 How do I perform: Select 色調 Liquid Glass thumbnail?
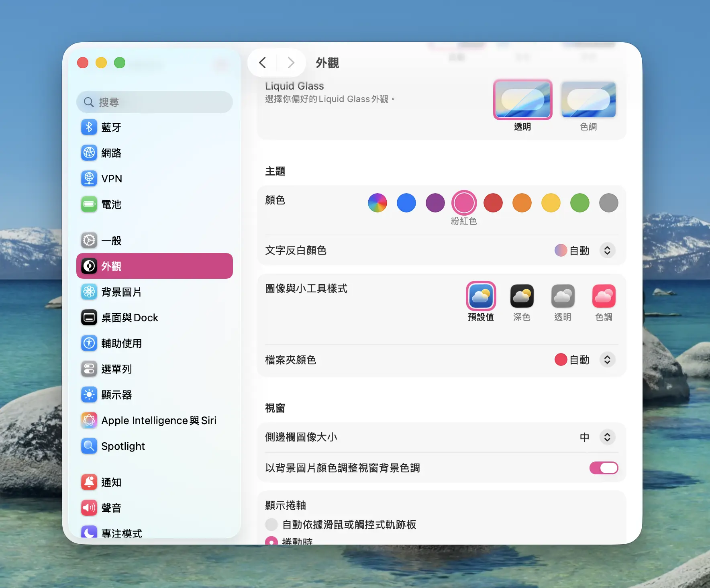click(588, 100)
